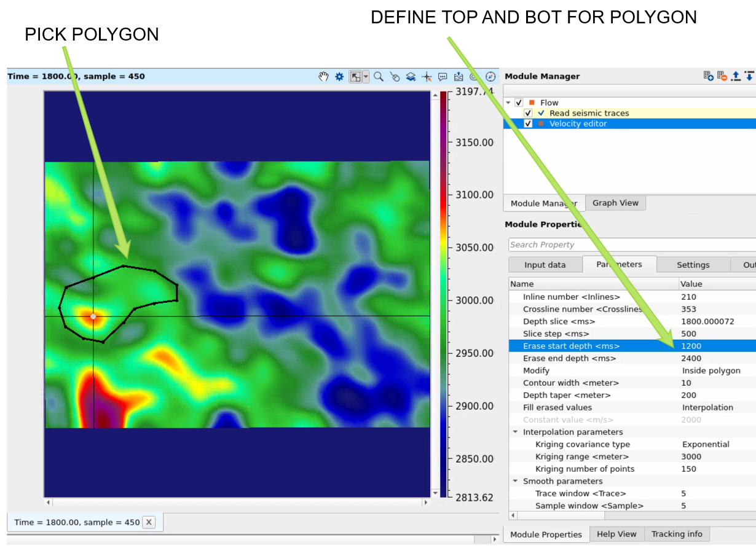
Task: Click the Search Property input field
Action: point(630,245)
